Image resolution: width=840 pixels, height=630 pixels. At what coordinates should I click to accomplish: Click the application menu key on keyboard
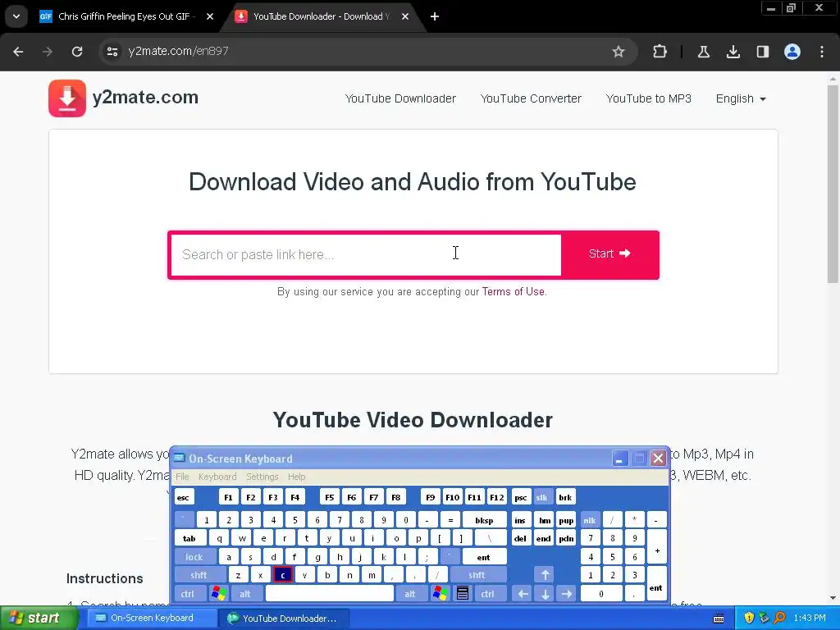pyautogui.click(x=463, y=594)
